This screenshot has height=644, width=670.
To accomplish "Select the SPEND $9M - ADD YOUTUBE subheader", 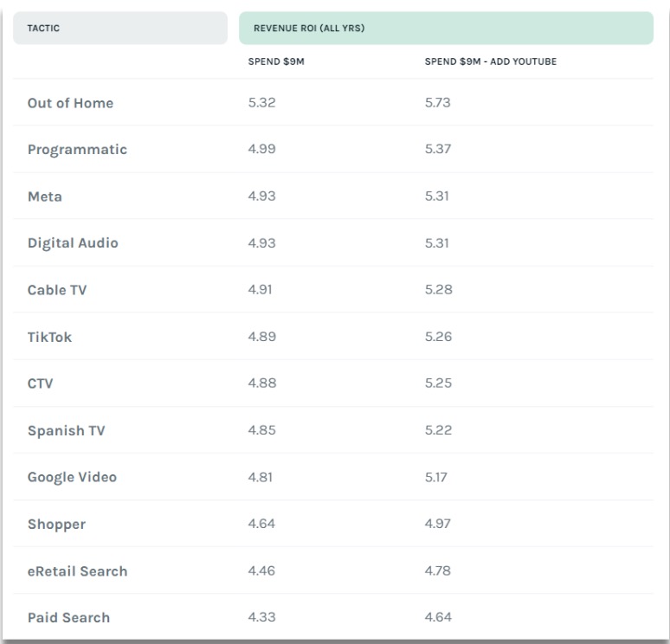I will [x=491, y=61].
